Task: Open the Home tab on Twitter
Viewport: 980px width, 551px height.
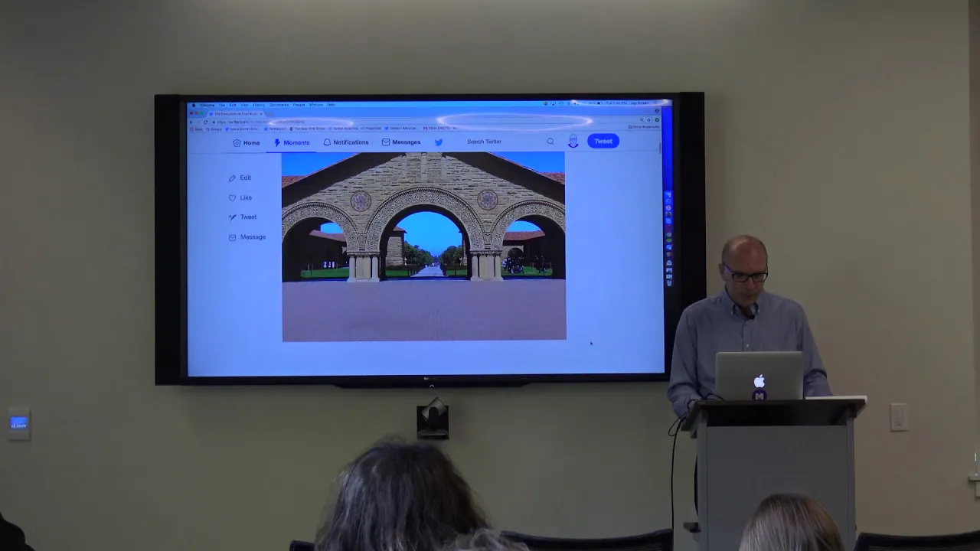Action: point(247,142)
